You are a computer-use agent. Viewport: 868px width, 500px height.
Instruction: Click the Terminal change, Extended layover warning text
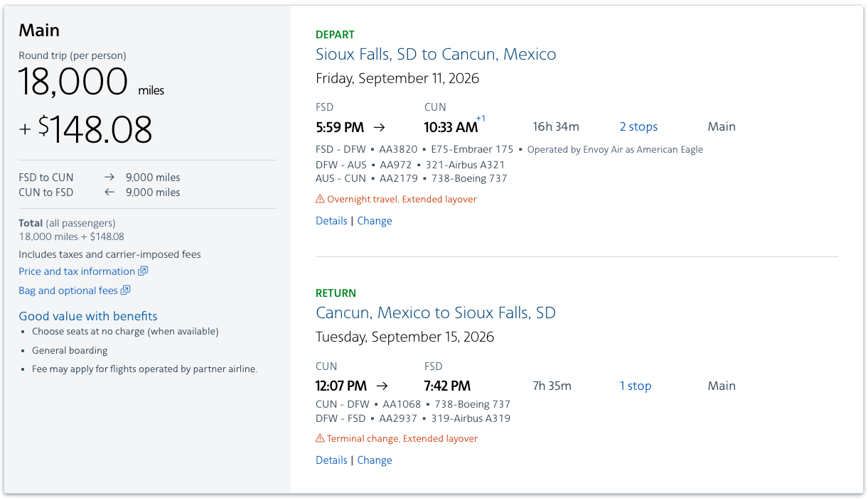402,439
